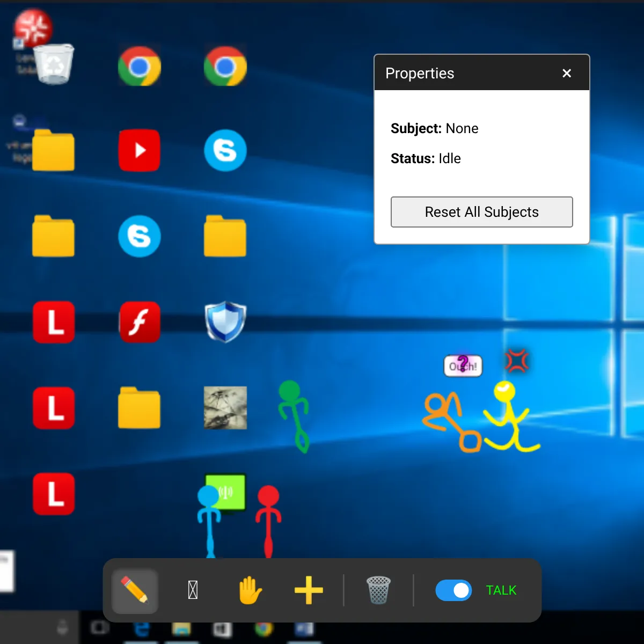Select the orange fallen stick figure
Image resolution: width=644 pixels, height=644 pixels.
[451, 421]
